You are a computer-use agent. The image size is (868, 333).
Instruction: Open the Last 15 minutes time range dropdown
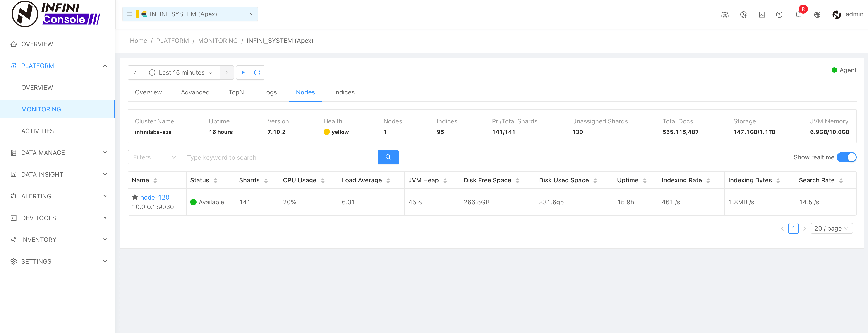[x=181, y=72]
